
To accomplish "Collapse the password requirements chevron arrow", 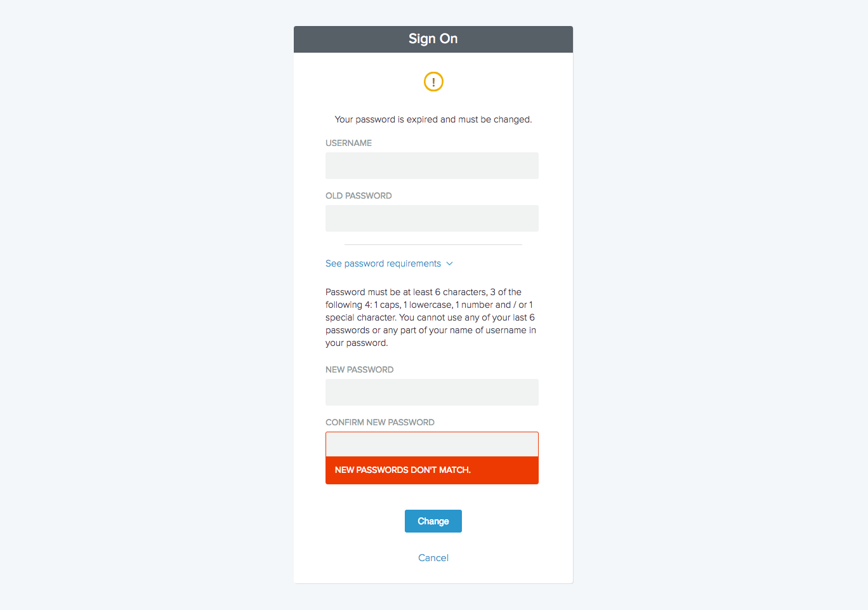I will tap(450, 263).
